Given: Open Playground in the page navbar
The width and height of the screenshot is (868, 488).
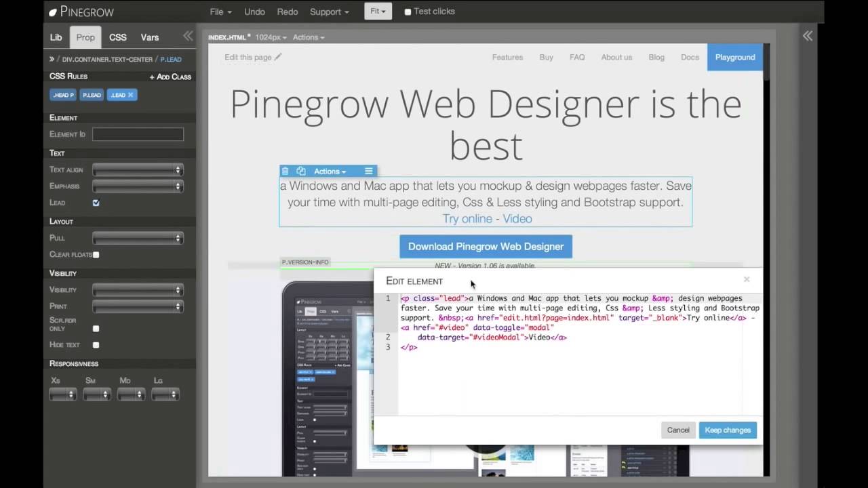Looking at the screenshot, I should 735,57.
